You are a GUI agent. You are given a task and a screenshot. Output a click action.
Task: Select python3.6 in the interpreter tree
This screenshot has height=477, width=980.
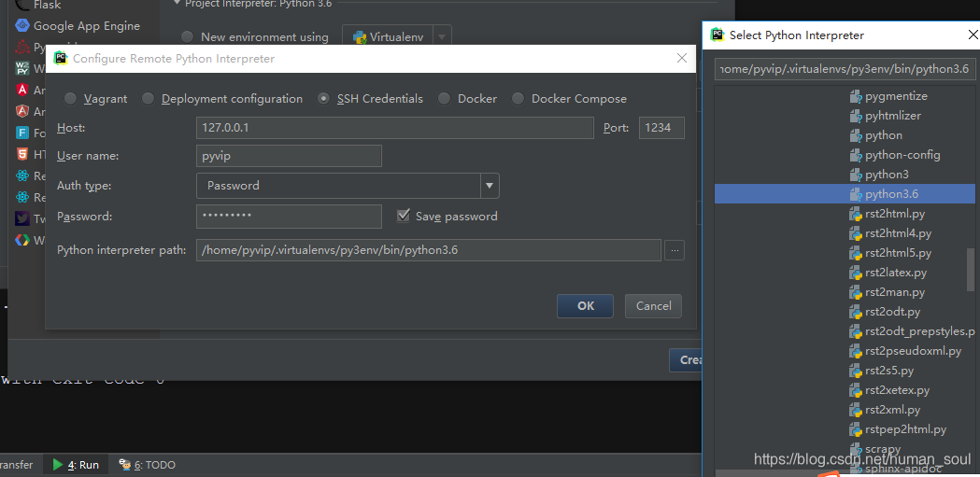tap(892, 194)
